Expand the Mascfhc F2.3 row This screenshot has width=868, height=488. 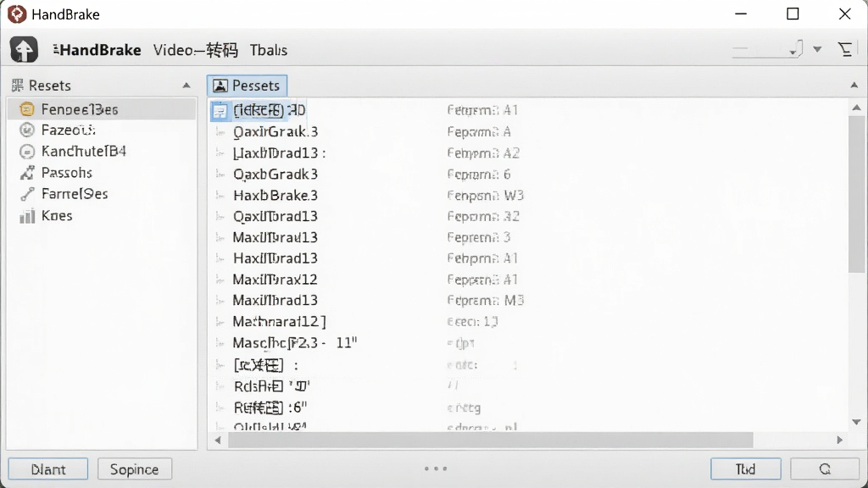(x=220, y=343)
